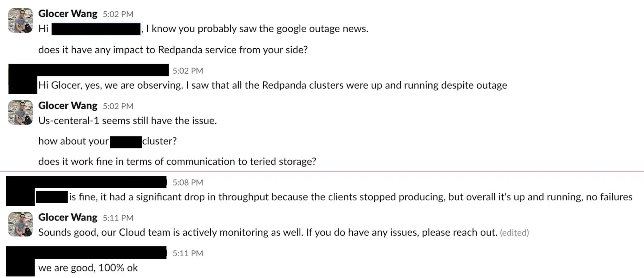Click the pink new-messages divider line
The height and width of the screenshot is (278, 644).
click(322, 171)
